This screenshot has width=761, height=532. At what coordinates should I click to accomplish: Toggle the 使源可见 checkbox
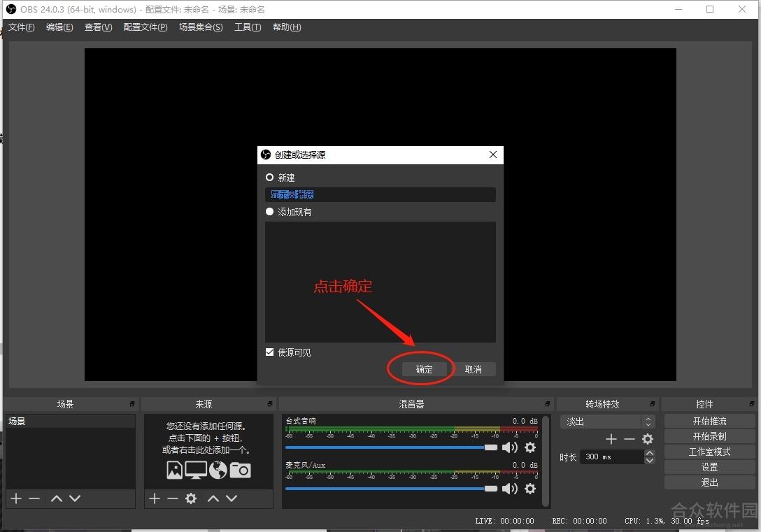[x=270, y=352]
